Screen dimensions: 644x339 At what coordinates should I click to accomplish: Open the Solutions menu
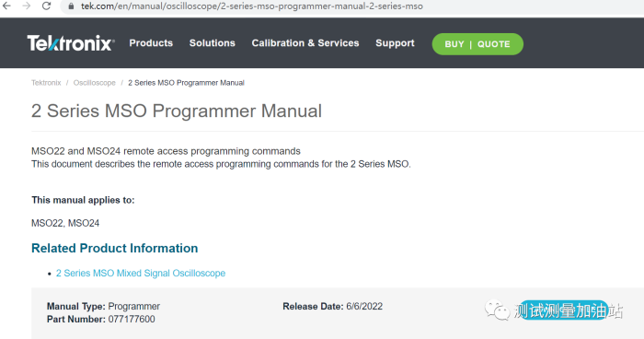click(x=213, y=43)
